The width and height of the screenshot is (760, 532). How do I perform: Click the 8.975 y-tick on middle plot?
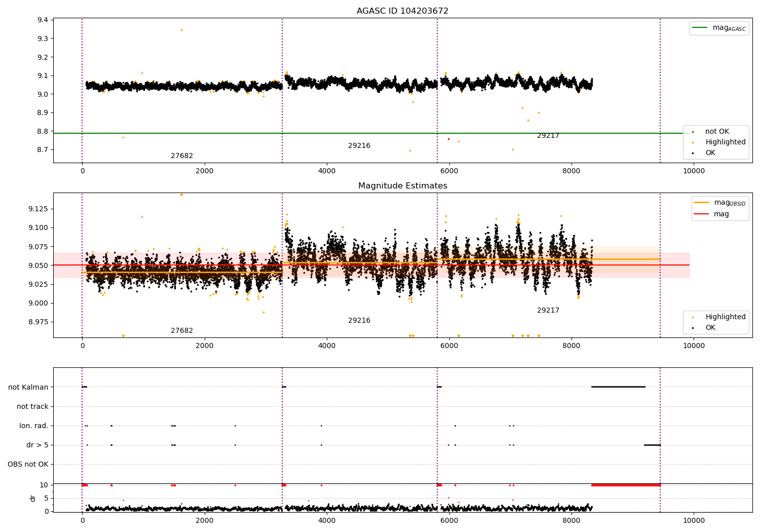pyautogui.click(x=39, y=322)
